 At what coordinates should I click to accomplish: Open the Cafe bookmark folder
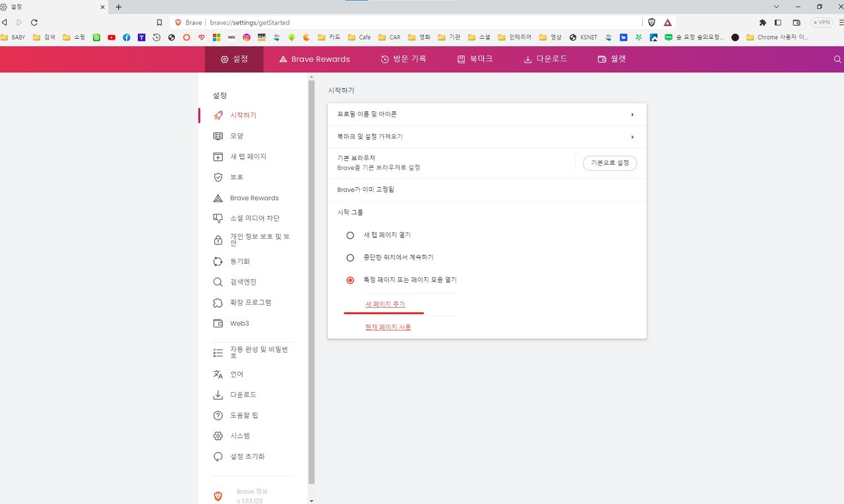pos(359,38)
